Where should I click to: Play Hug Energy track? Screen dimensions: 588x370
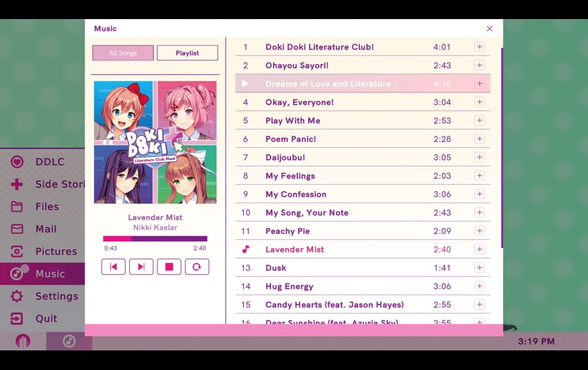click(363, 286)
